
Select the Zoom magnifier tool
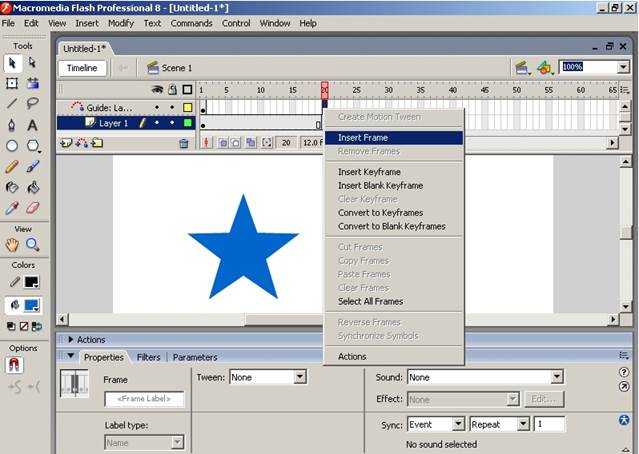[33, 245]
